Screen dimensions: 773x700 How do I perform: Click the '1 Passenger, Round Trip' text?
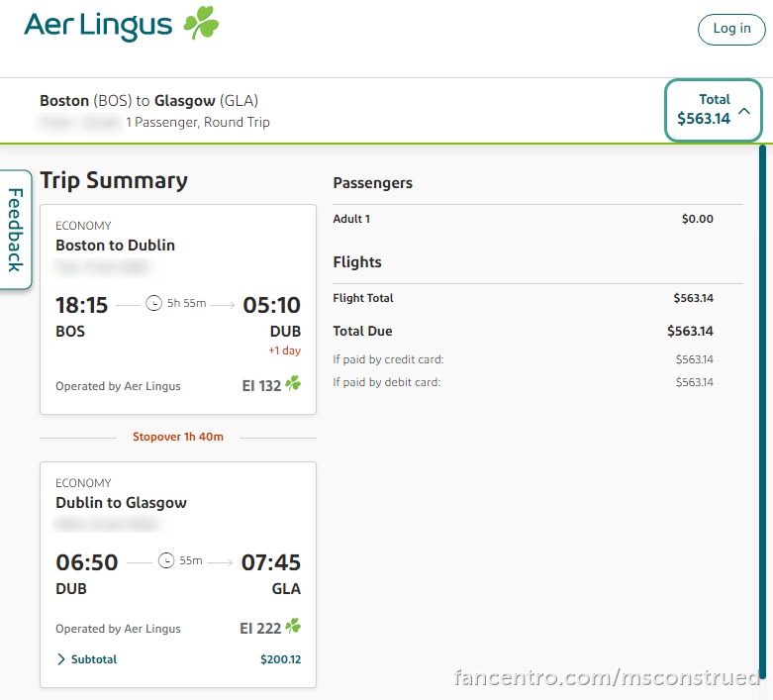click(198, 122)
